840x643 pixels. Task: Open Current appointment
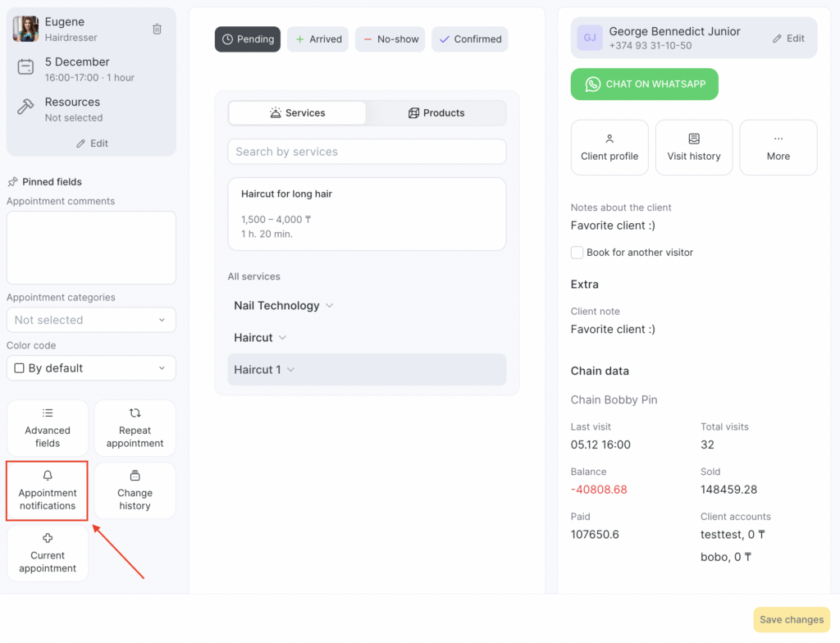48,554
